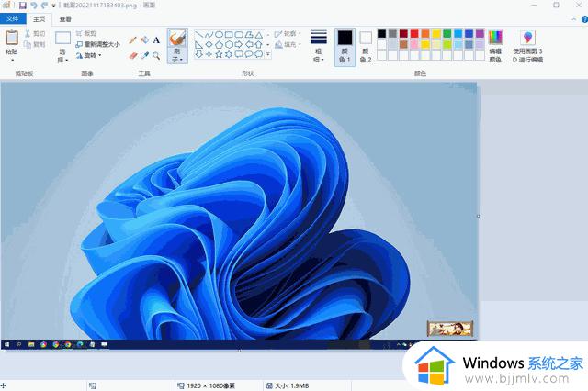The image size is (588, 391).
Task: Select the Oval shape
Action: click(x=219, y=35)
